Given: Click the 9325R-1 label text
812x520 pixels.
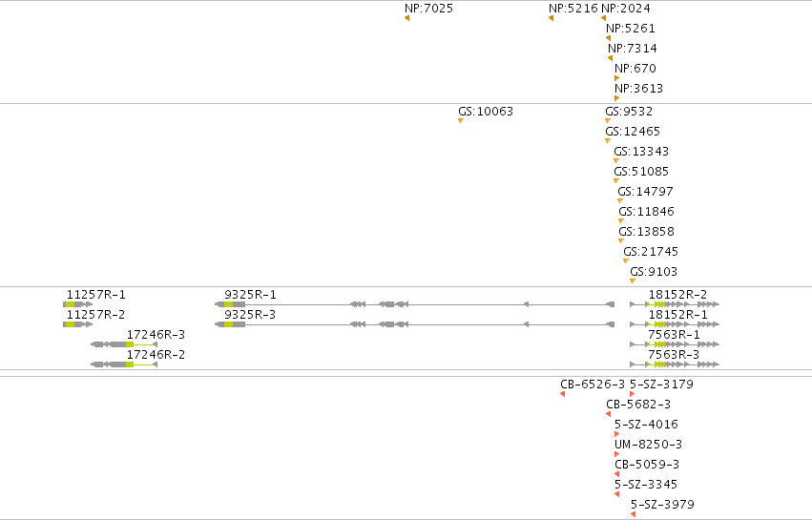Looking at the screenshot, I should tap(251, 295).
